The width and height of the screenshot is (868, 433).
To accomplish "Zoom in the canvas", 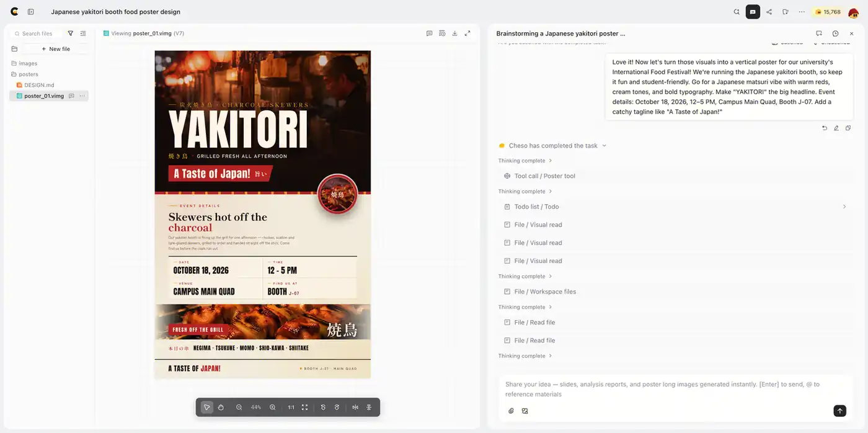I will [272, 408].
